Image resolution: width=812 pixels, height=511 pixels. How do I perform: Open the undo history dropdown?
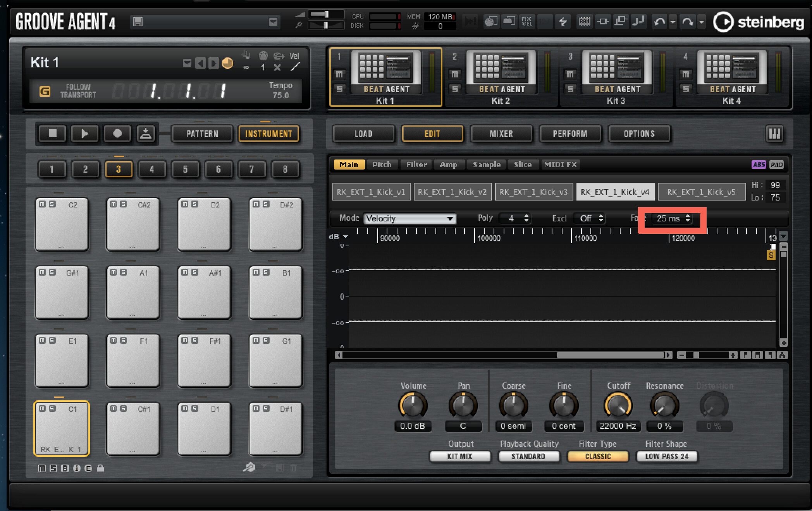[673, 22]
